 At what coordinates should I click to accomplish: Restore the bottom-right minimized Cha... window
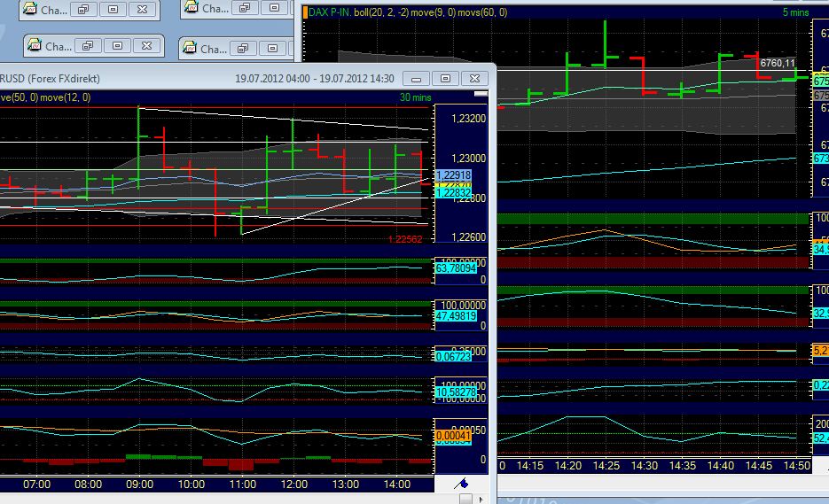tap(243, 49)
